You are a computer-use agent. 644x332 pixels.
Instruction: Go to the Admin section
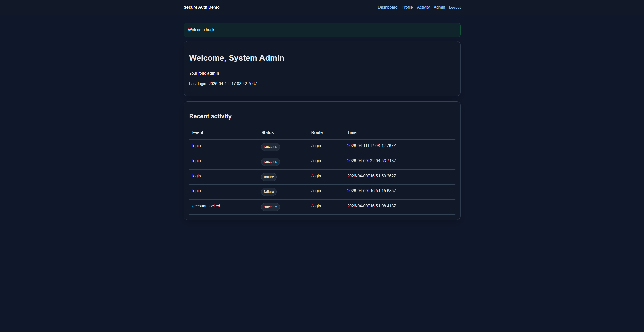click(x=439, y=7)
